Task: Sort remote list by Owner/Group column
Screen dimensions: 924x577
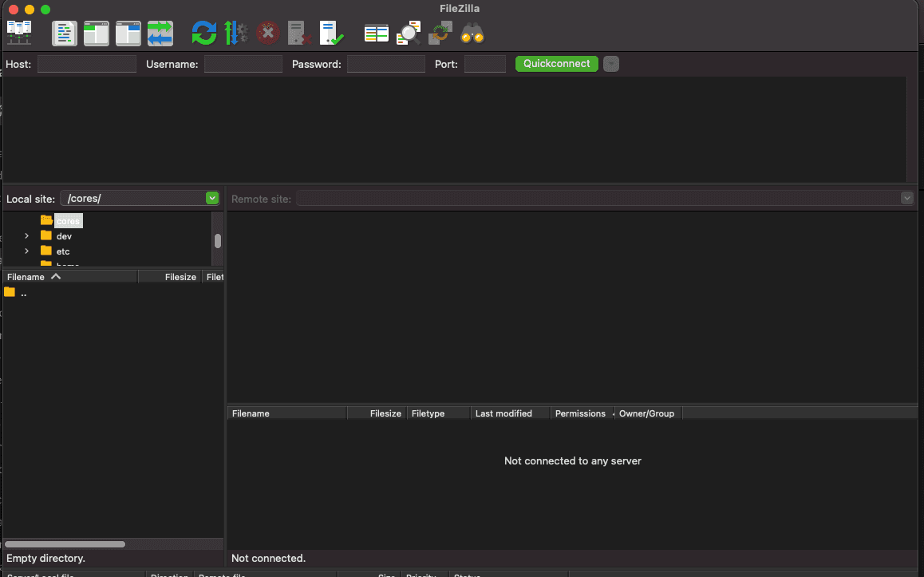Action: 648,413
